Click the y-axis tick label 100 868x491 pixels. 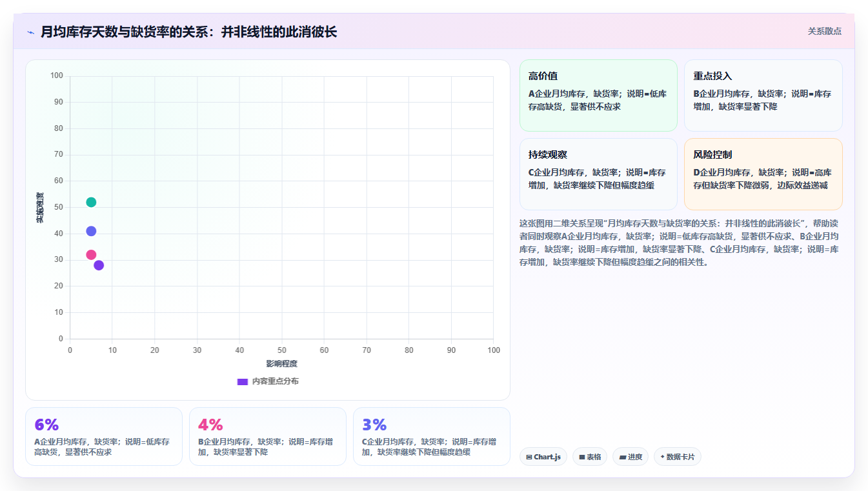click(56, 76)
